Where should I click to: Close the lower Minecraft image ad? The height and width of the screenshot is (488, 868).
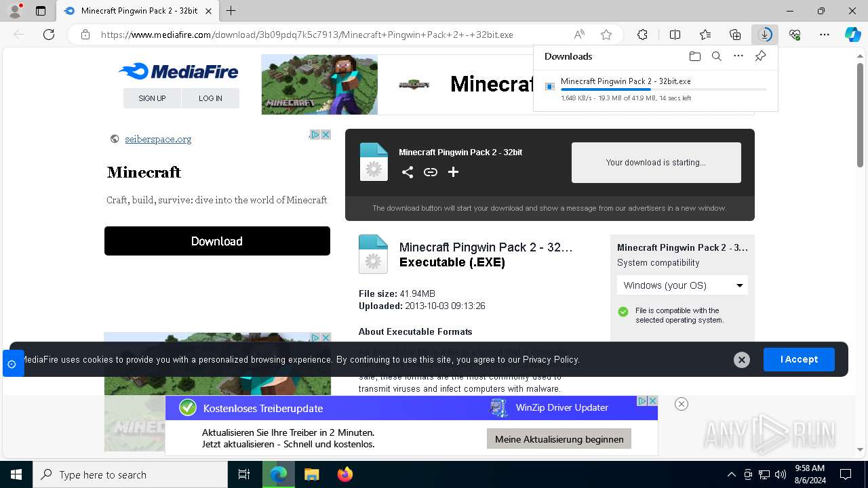coord(325,337)
